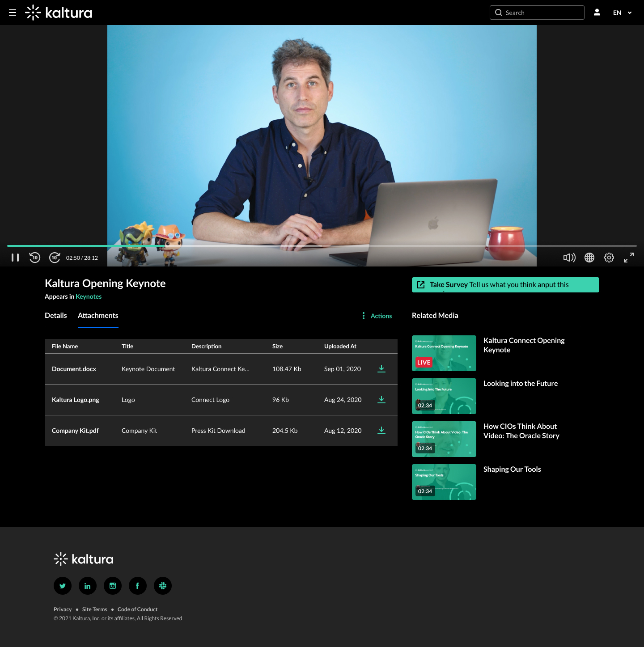Skip forward 10 seconds in video
The image size is (644, 647).
(x=55, y=258)
